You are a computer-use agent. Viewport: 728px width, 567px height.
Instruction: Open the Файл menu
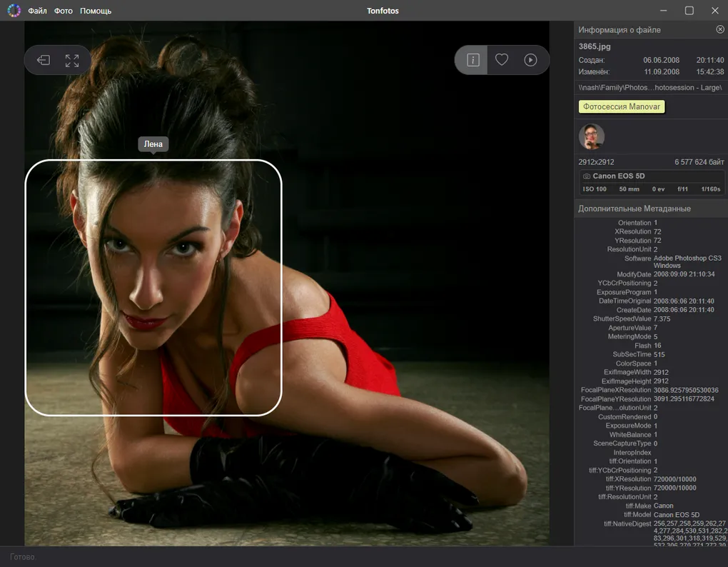tap(37, 11)
